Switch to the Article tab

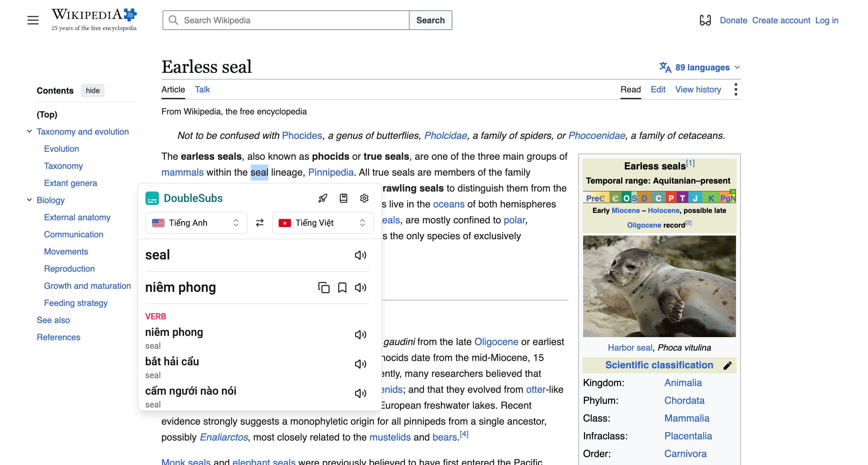coord(173,89)
